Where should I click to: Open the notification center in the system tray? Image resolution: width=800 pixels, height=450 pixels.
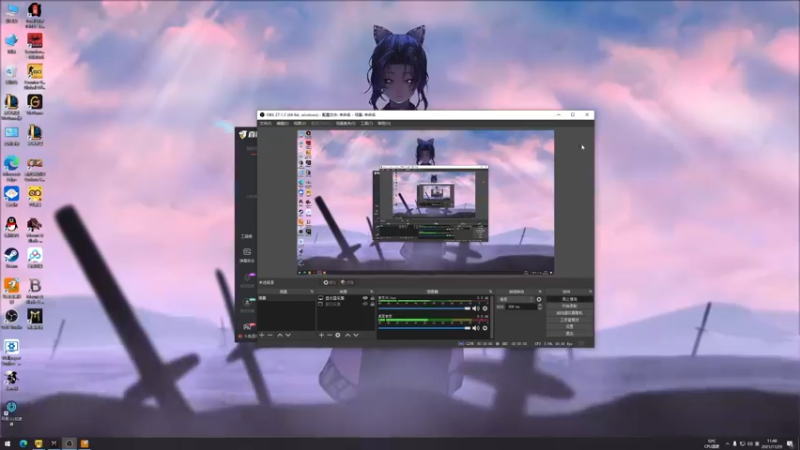coord(790,443)
